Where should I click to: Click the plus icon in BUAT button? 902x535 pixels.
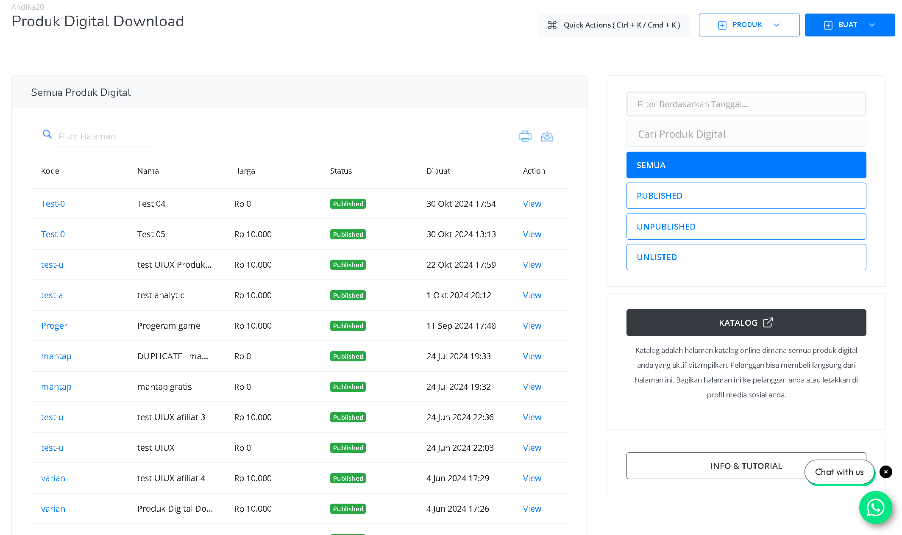(828, 25)
